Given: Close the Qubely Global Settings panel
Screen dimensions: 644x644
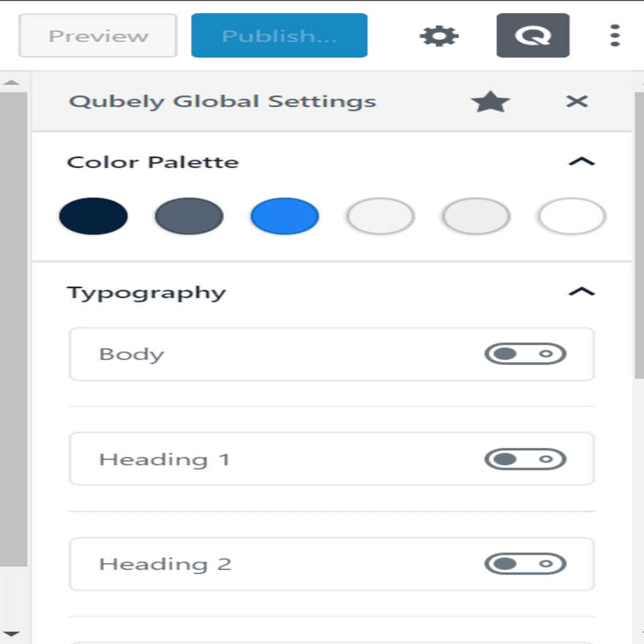Looking at the screenshot, I should click(x=577, y=101).
